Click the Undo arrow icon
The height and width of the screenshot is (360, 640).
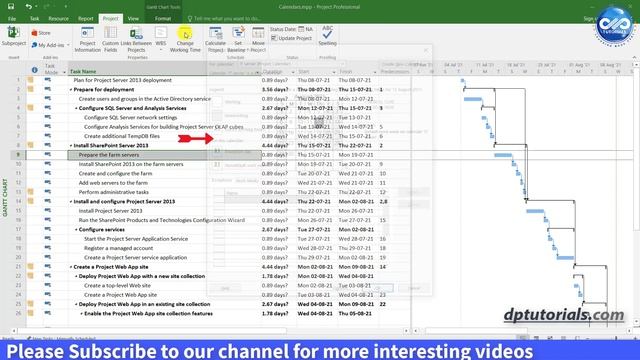(28, 7)
